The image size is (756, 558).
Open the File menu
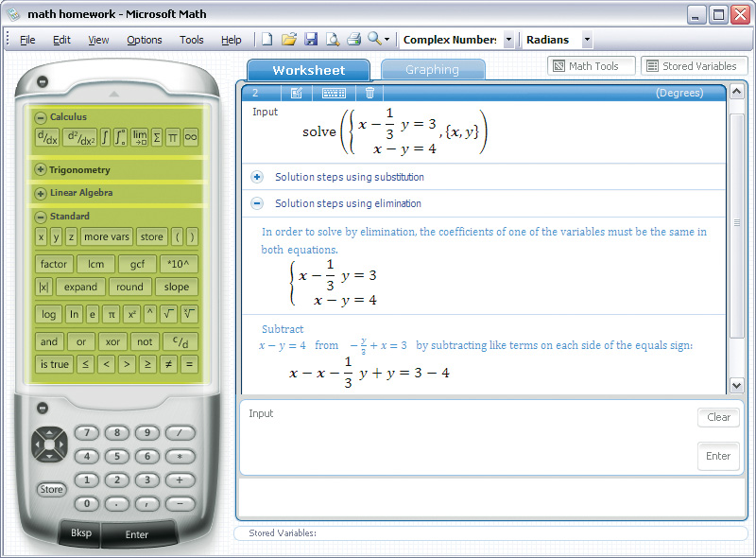27,40
